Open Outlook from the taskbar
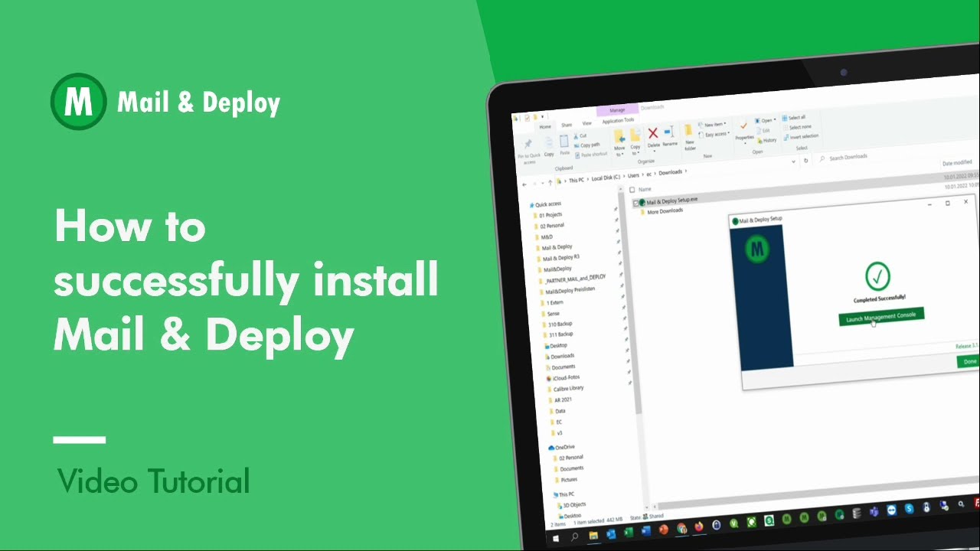This screenshot has height=551, width=980. (x=610, y=533)
